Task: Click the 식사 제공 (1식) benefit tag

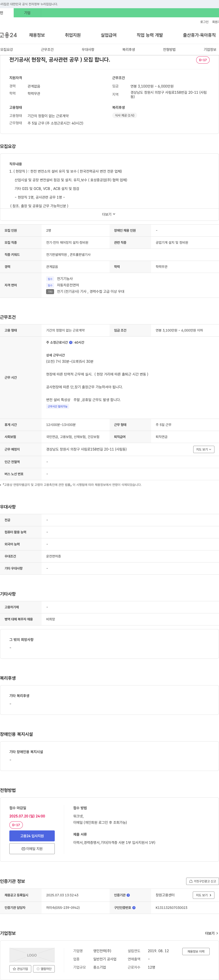Action: (125, 115)
